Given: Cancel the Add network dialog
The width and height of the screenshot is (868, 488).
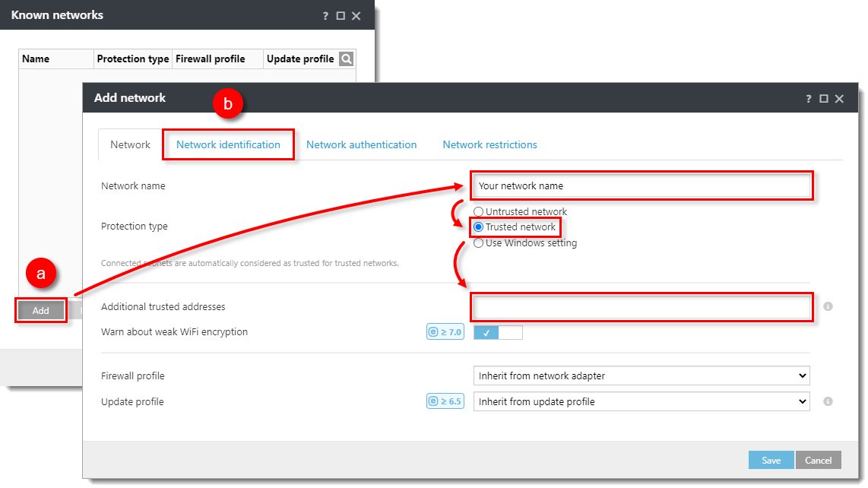Looking at the screenshot, I should coord(818,460).
